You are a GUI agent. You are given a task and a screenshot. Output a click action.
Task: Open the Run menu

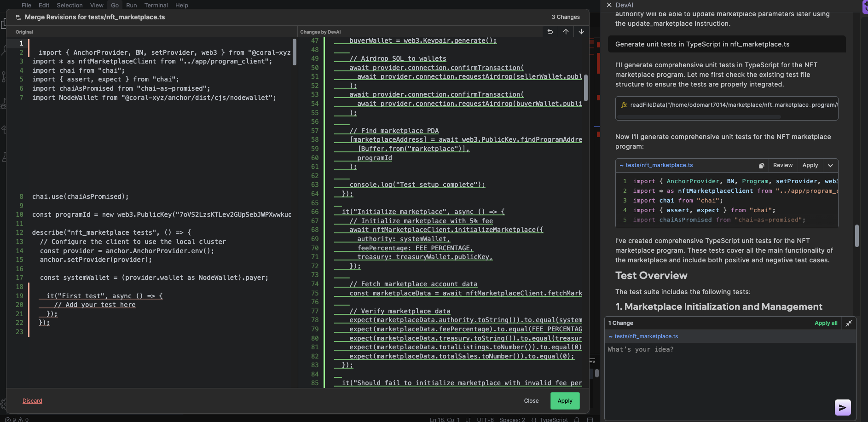coord(132,5)
